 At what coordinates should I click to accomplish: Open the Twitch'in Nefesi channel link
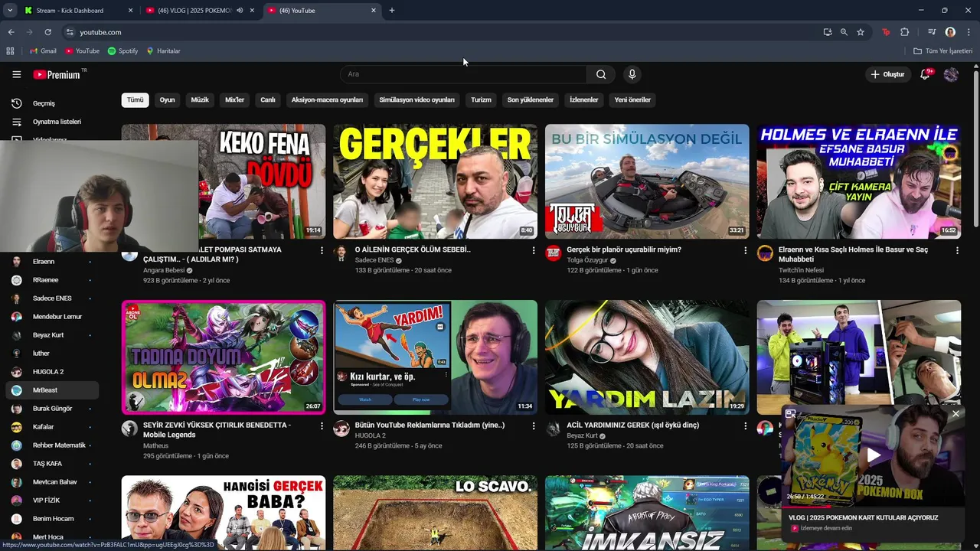[x=801, y=270]
